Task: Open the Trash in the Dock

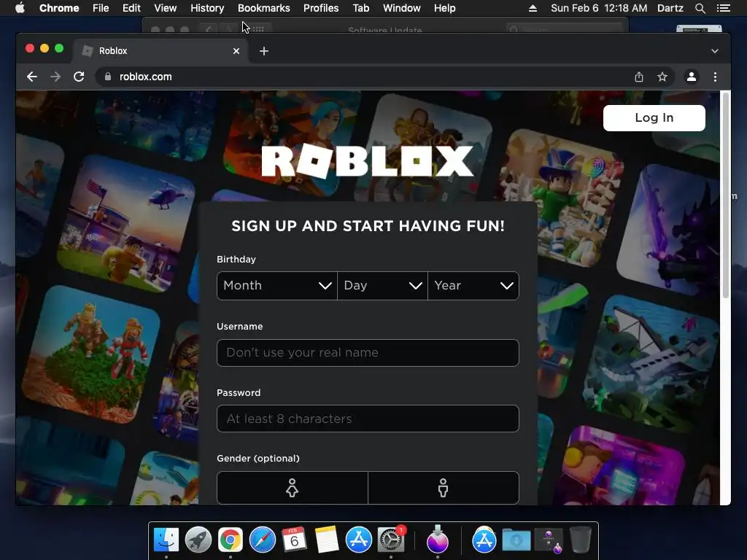Action: pyautogui.click(x=580, y=540)
